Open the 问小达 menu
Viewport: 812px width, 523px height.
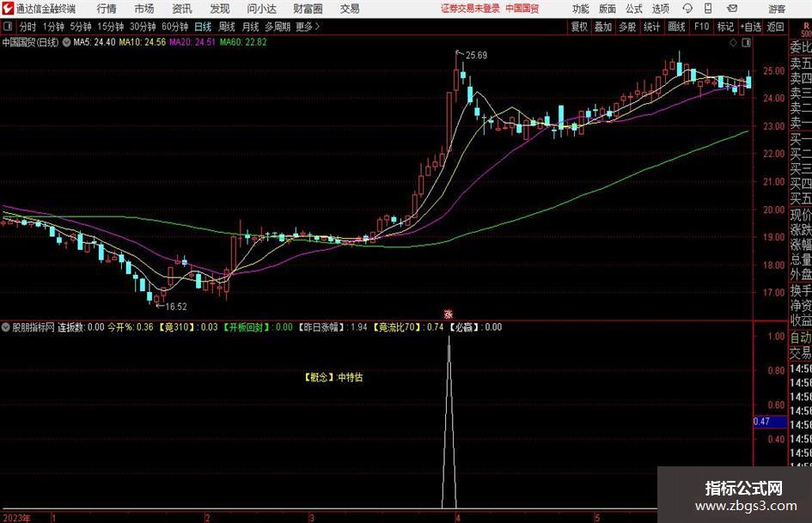261,9
